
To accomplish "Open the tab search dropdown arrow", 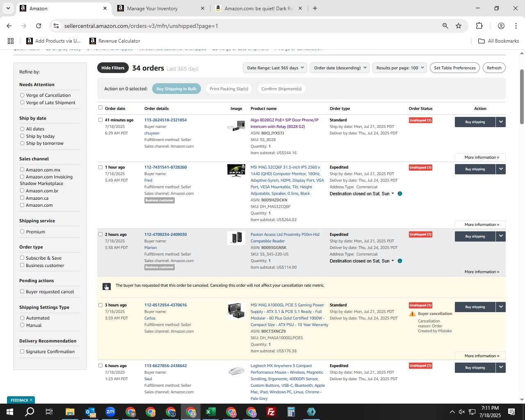I will click(x=8, y=8).
